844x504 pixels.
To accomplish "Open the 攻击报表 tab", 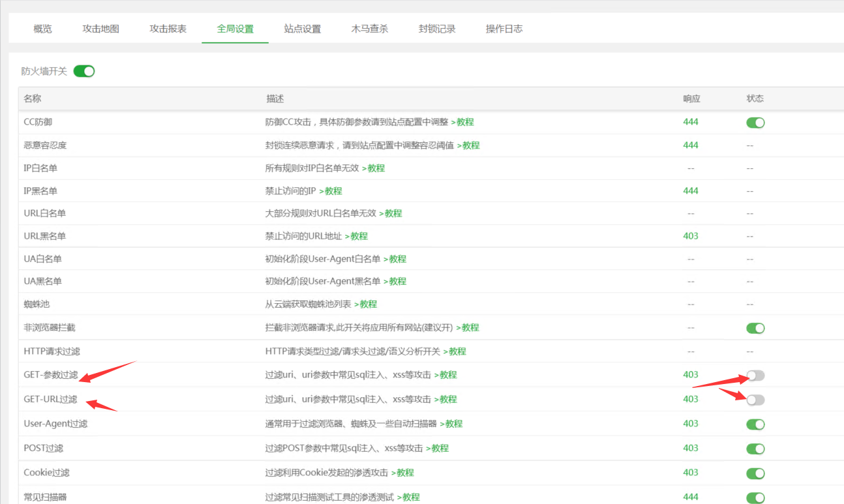I will 168,29.
